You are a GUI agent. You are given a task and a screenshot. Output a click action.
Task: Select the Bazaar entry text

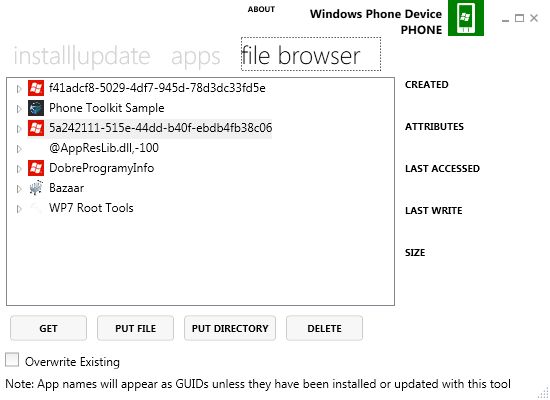(66, 188)
